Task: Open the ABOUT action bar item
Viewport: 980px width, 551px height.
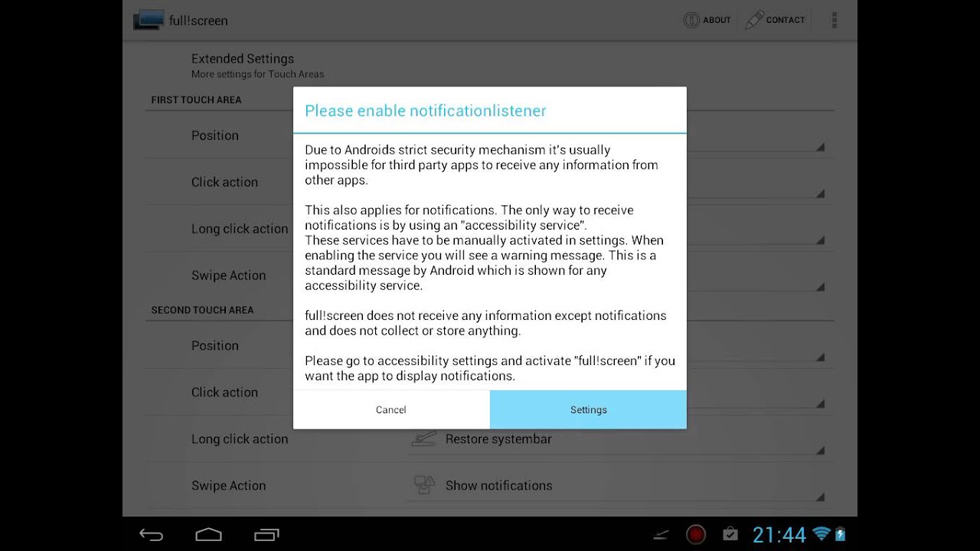Action: 707,20
